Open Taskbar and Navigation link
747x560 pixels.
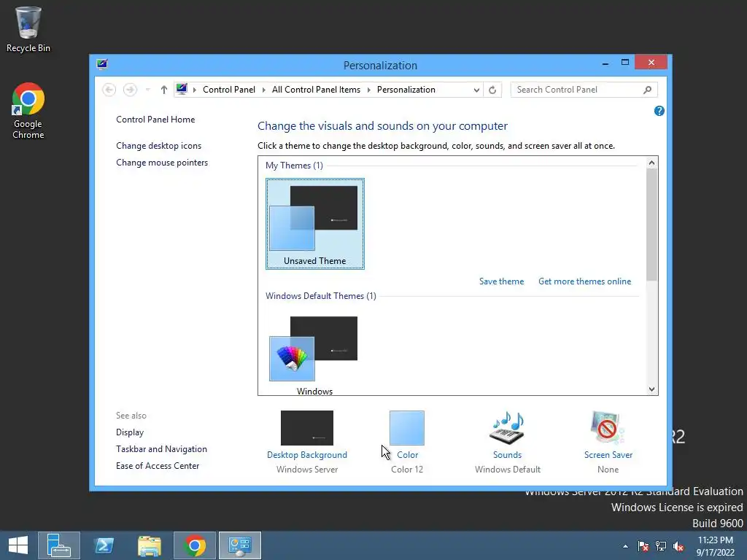click(161, 449)
